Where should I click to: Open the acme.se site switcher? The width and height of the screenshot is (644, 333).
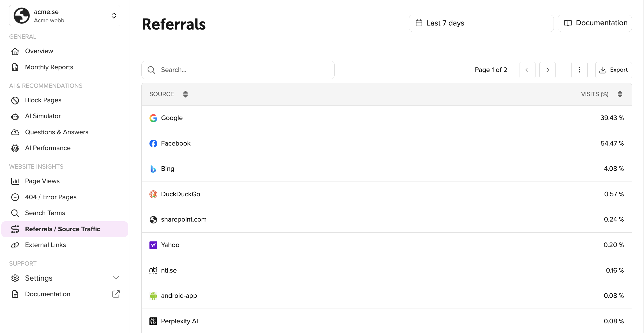click(65, 16)
